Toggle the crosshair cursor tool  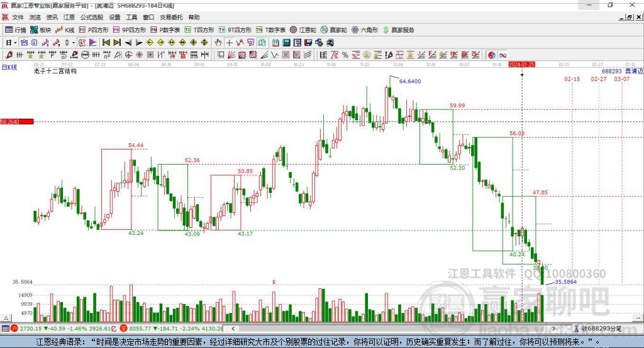[229, 43]
